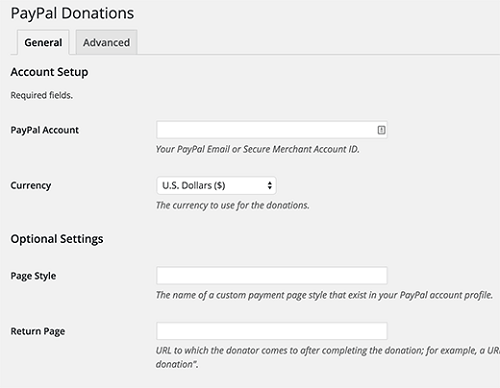The image size is (500, 388).
Task: Click the 'Required fields.' note
Action: click(42, 95)
